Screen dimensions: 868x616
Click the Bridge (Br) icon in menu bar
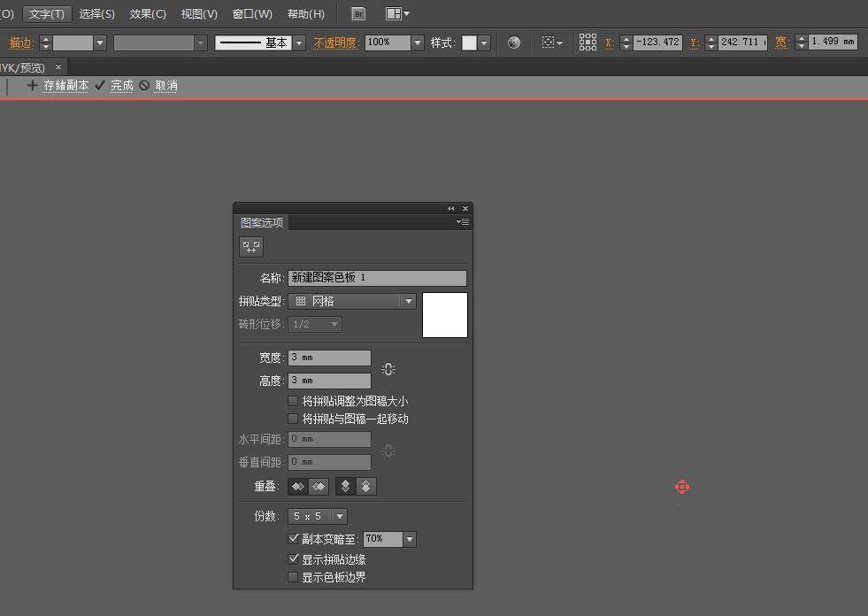click(358, 14)
